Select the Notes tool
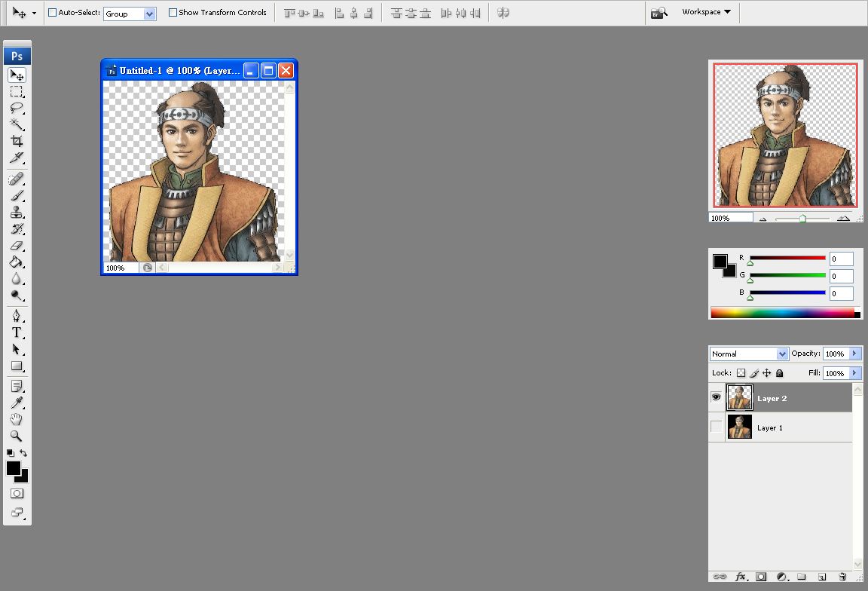This screenshot has width=868, height=591. [17, 386]
